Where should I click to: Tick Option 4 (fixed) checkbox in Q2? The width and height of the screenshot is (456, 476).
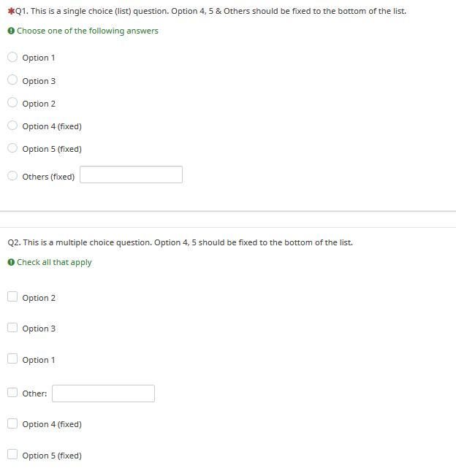(13, 423)
